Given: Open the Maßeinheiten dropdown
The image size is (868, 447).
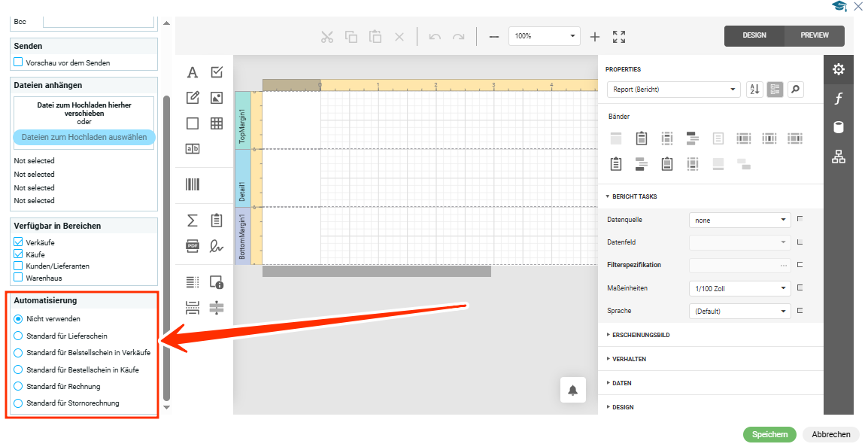Looking at the screenshot, I should tap(739, 288).
